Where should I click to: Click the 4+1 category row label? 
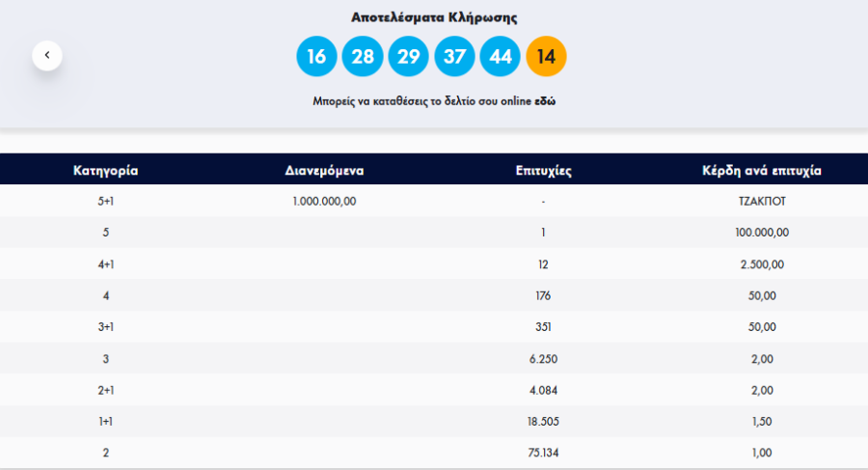[x=106, y=263]
